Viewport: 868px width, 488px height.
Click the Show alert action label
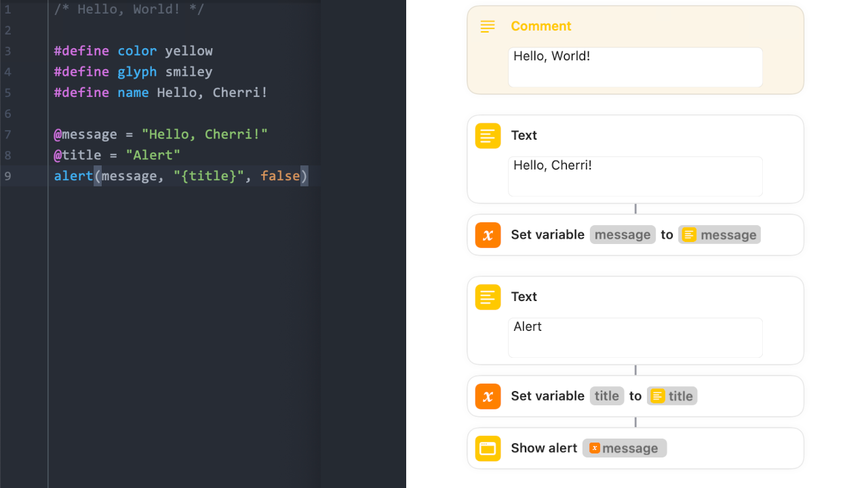[x=544, y=448]
